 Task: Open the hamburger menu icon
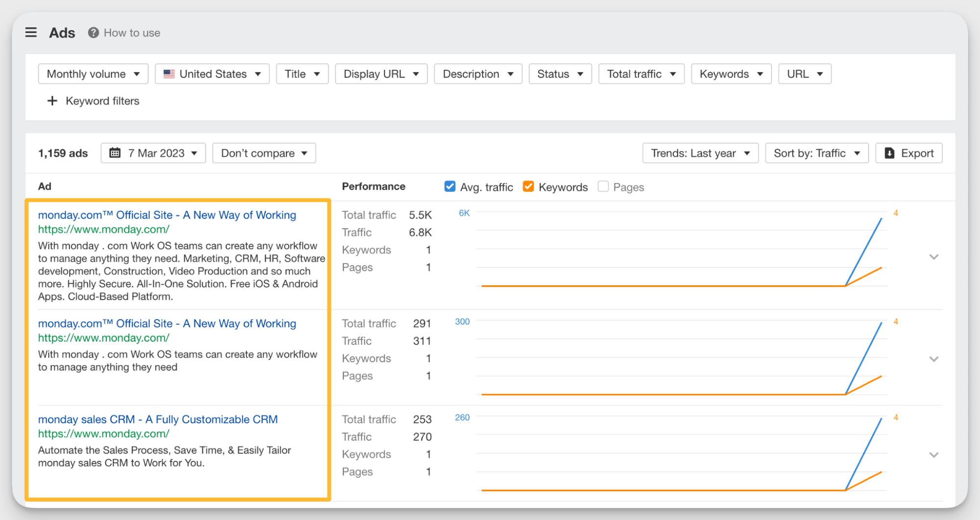tap(31, 32)
